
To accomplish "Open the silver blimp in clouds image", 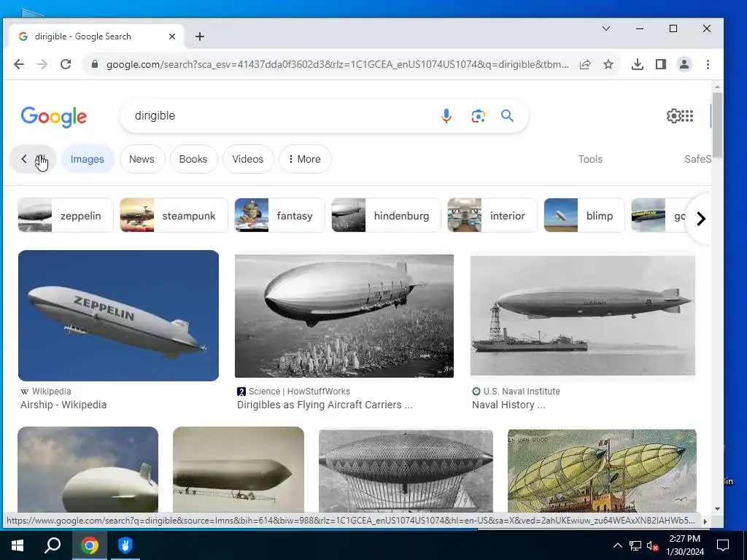I will click(x=88, y=470).
